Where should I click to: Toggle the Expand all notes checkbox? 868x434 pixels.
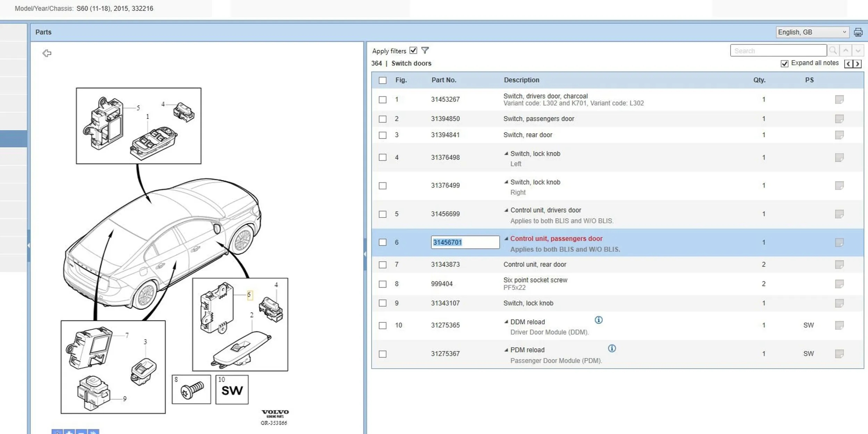point(784,63)
